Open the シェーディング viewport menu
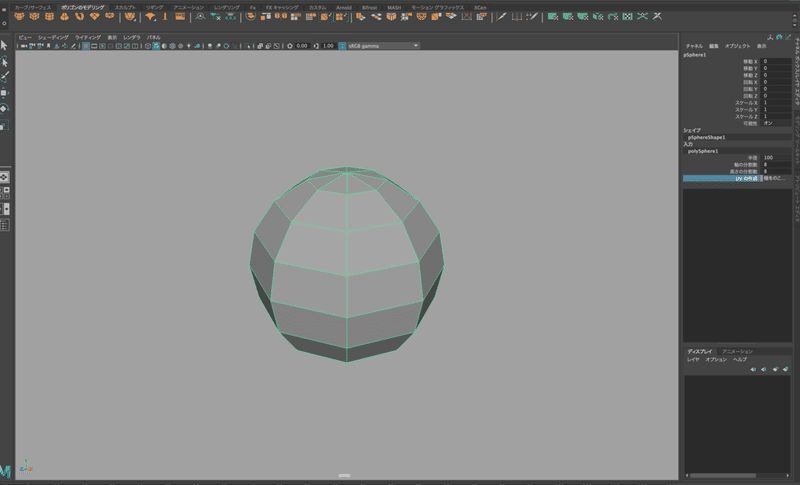This screenshot has width=800, height=485. 53,38
